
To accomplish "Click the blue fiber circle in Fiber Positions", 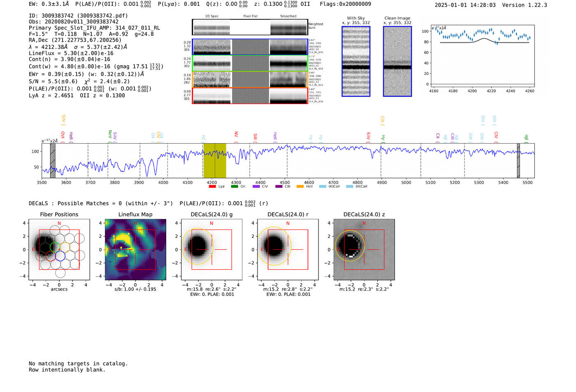I will point(60,256).
